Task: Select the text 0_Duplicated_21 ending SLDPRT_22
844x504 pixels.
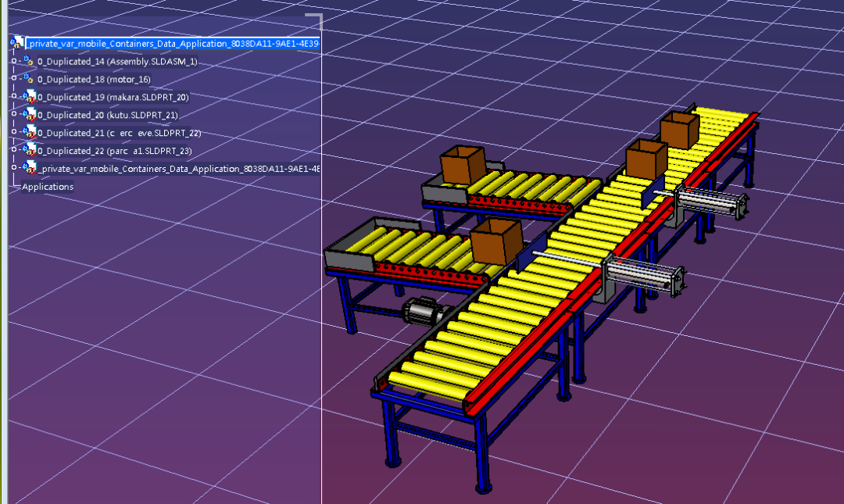Action: (119, 133)
